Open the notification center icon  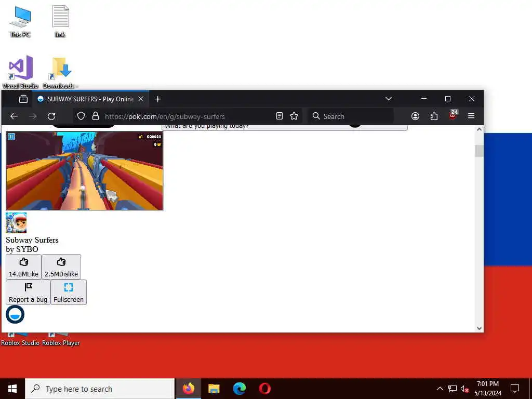coord(515,389)
